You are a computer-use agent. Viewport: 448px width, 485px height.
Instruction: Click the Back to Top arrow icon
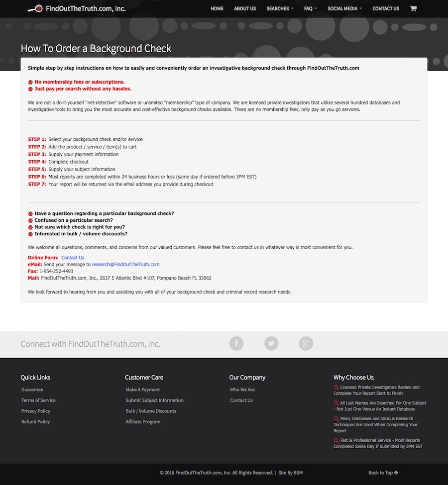coord(396,473)
